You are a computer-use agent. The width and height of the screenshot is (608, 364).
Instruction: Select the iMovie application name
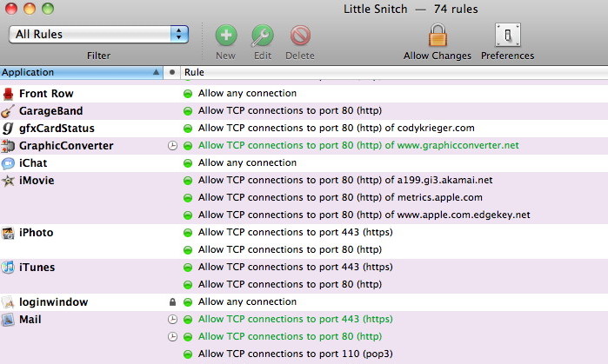coord(37,181)
